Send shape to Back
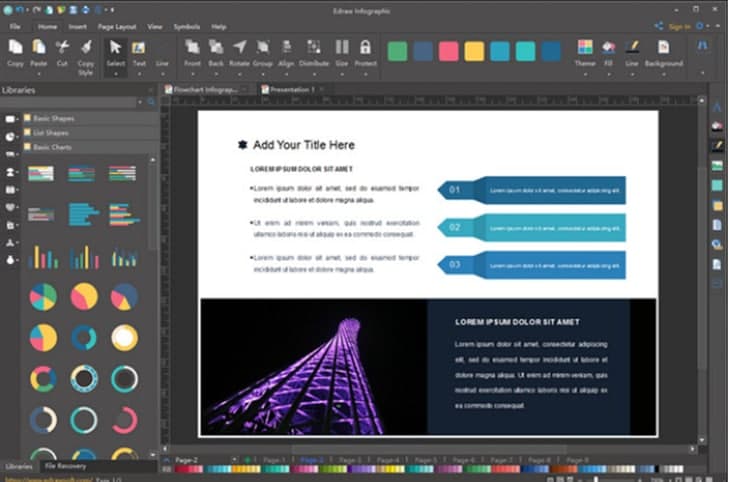 pos(216,47)
